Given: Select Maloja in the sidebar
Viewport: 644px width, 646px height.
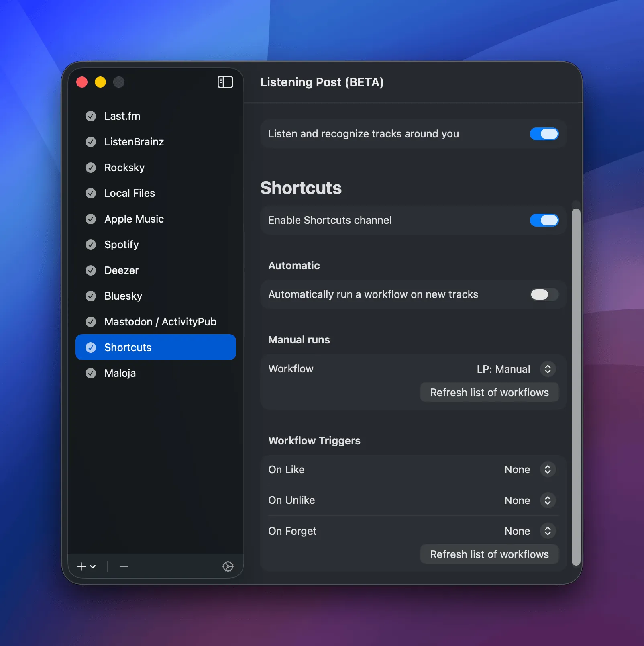Looking at the screenshot, I should tap(120, 373).
